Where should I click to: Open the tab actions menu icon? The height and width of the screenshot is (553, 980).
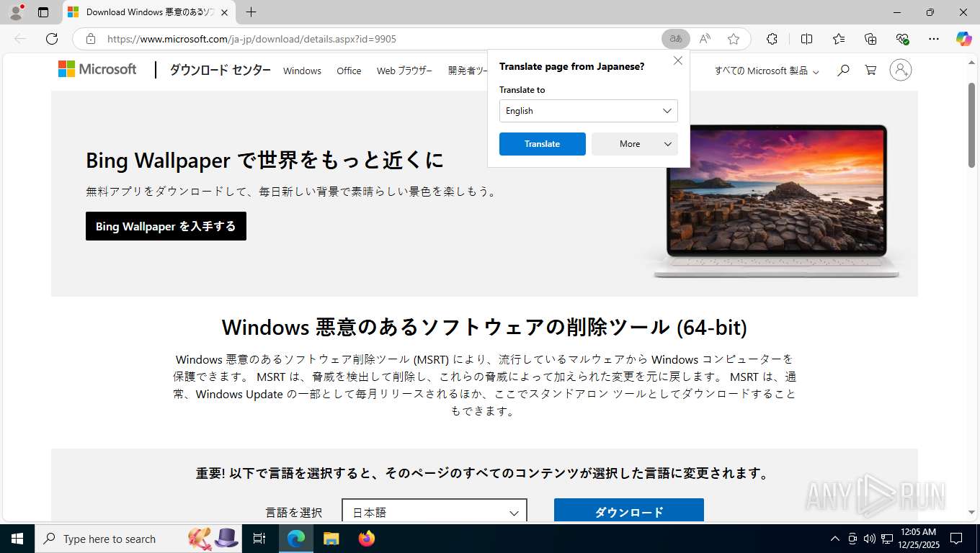click(43, 12)
